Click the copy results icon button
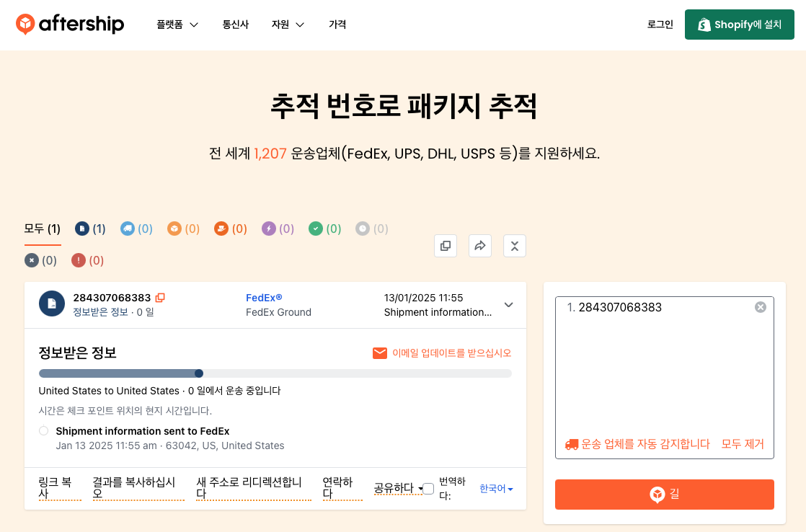Image resolution: width=806 pixels, height=532 pixels. (x=446, y=246)
